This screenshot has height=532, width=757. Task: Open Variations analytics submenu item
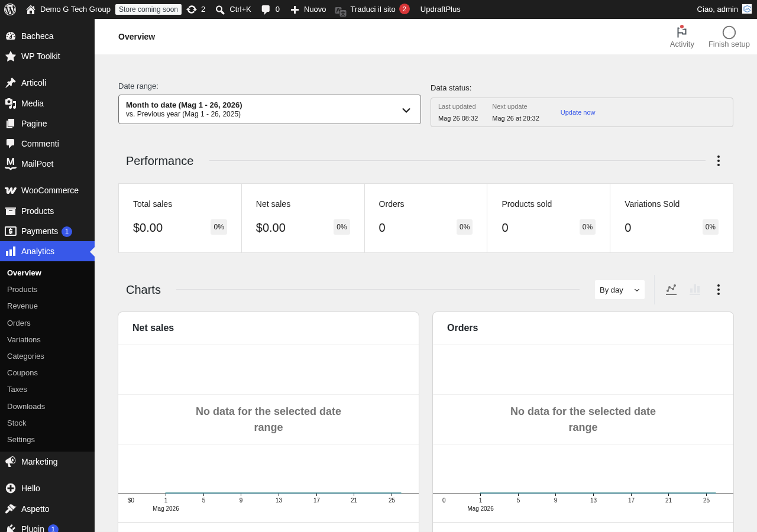24,340
